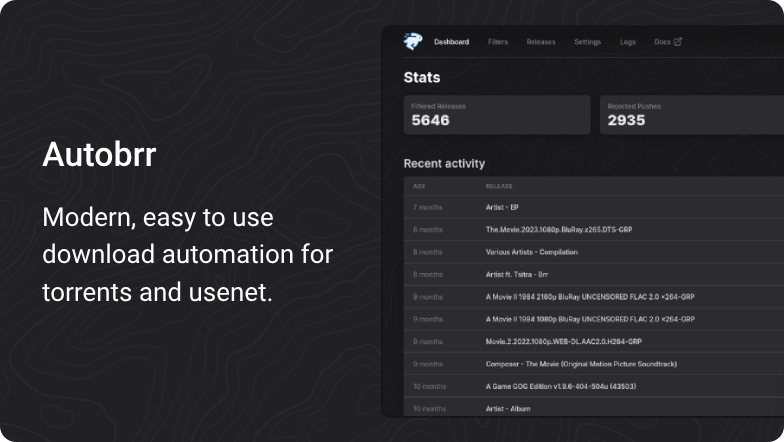
Task: Click the Release column header
Action: click(500, 186)
